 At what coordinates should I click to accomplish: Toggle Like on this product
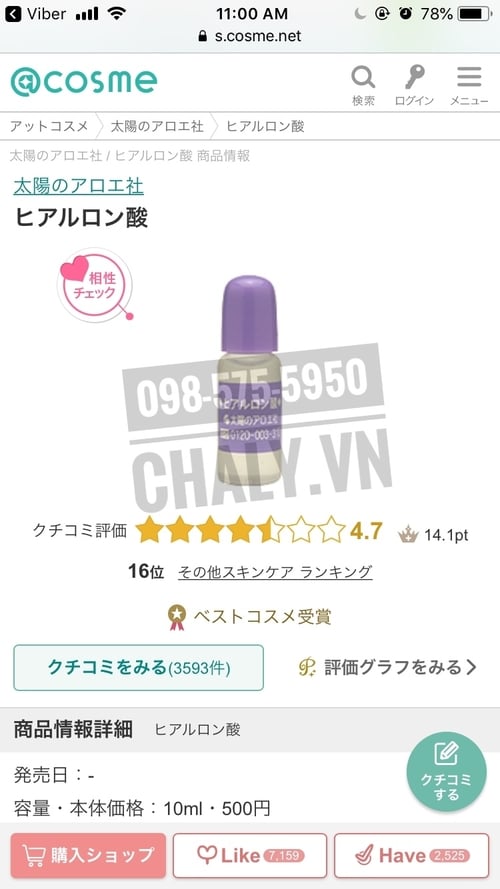[250, 855]
